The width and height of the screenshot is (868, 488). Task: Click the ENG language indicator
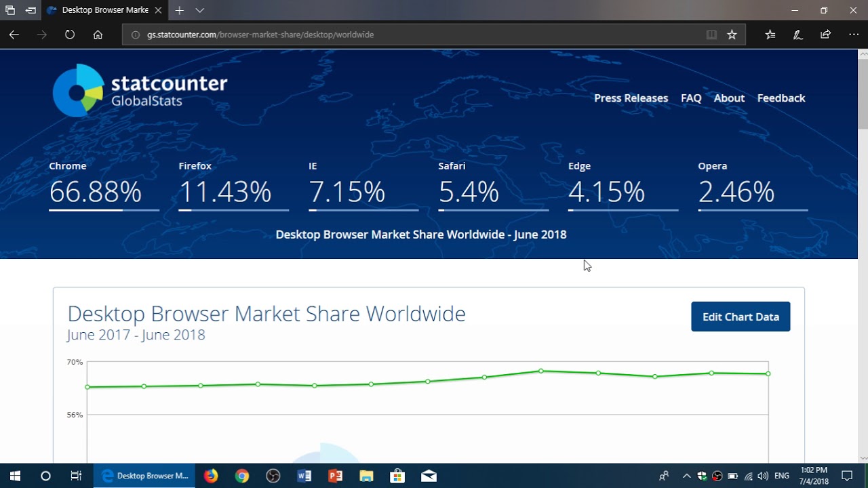[782, 476]
